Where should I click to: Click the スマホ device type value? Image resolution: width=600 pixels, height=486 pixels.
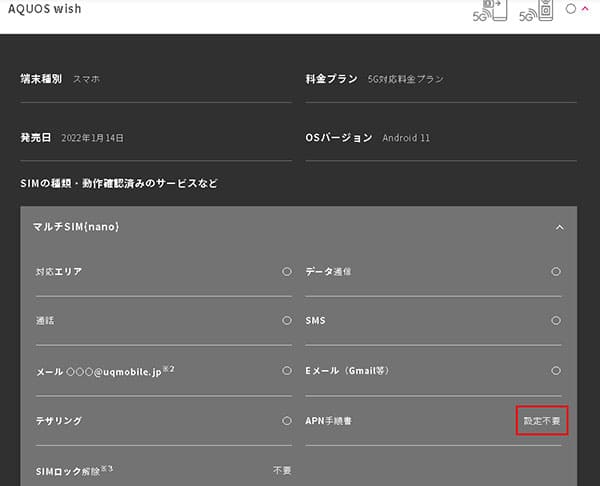[x=86, y=79]
